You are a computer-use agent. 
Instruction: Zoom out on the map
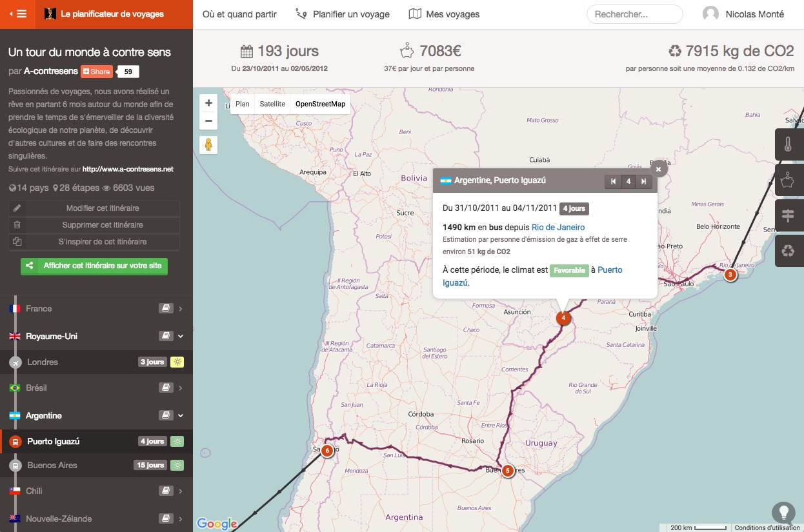(x=208, y=121)
